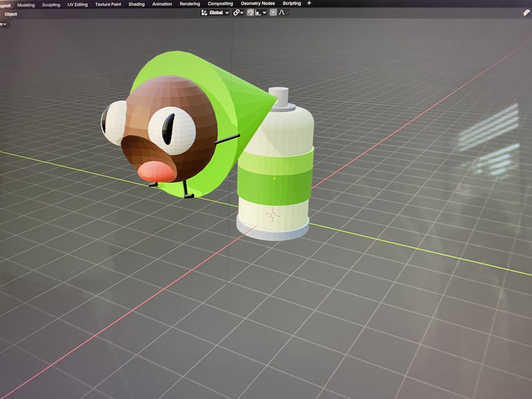The width and height of the screenshot is (532, 399).
Task: Switch to the UV Editing workspace
Action: [x=78, y=4]
